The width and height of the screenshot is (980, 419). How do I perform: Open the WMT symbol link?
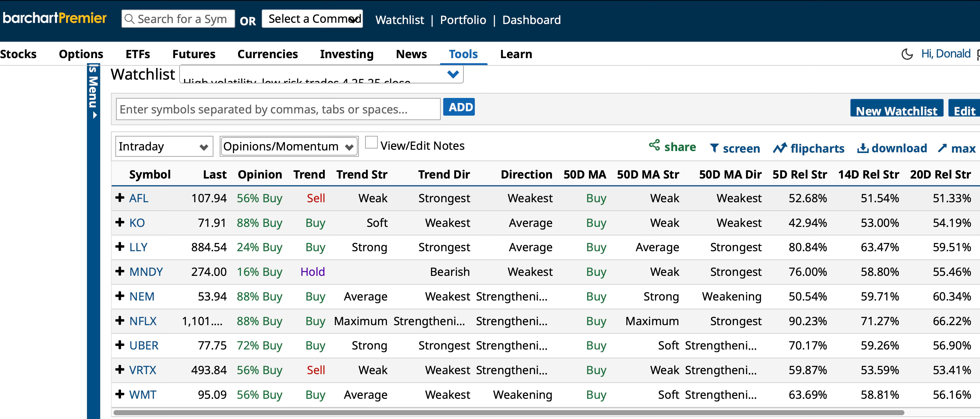(x=143, y=395)
